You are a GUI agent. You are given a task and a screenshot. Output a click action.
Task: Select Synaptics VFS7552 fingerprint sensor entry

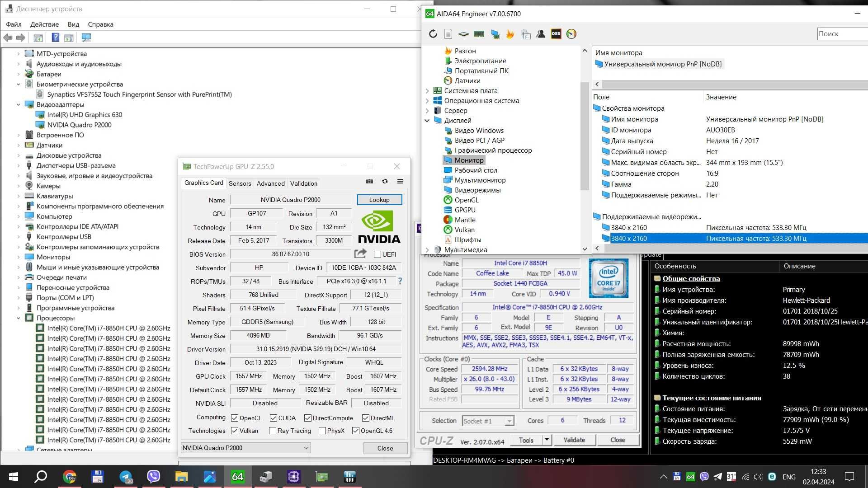[x=139, y=94]
